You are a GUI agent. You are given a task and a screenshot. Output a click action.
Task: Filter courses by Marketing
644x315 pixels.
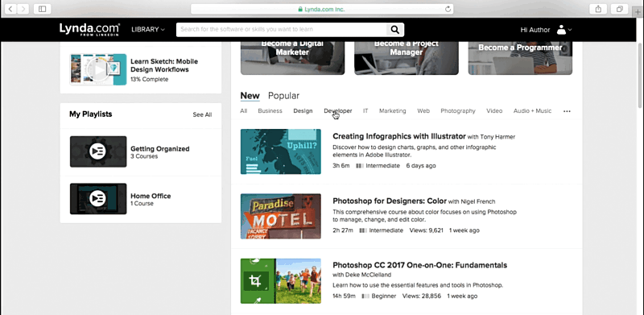[x=392, y=111]
